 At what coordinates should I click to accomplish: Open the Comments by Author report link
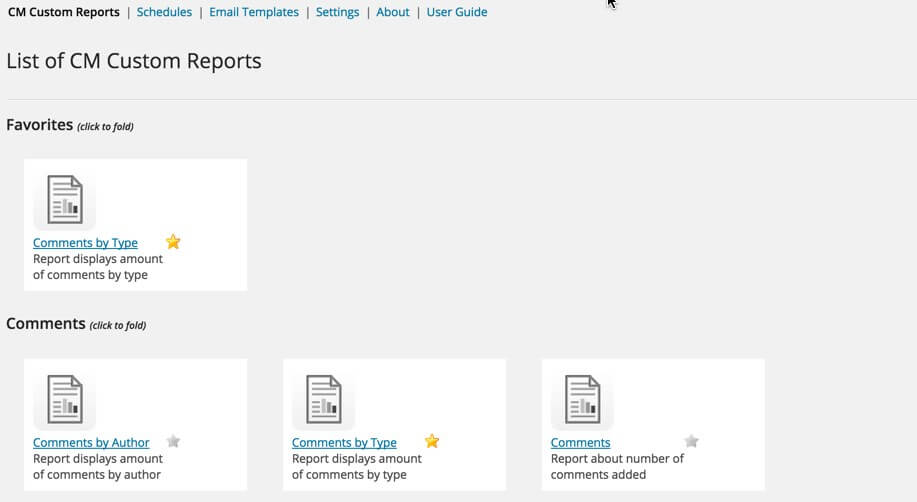coord(91,443)
